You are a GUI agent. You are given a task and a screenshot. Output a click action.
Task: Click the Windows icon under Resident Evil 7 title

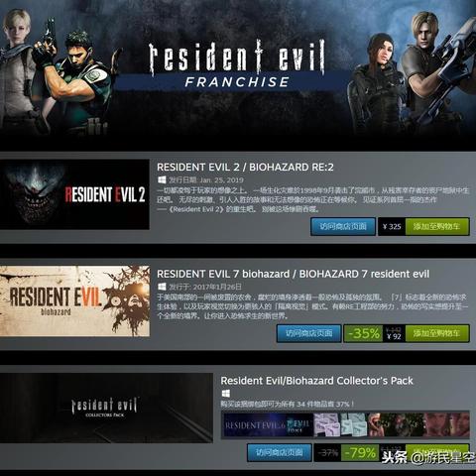[162, 287]
